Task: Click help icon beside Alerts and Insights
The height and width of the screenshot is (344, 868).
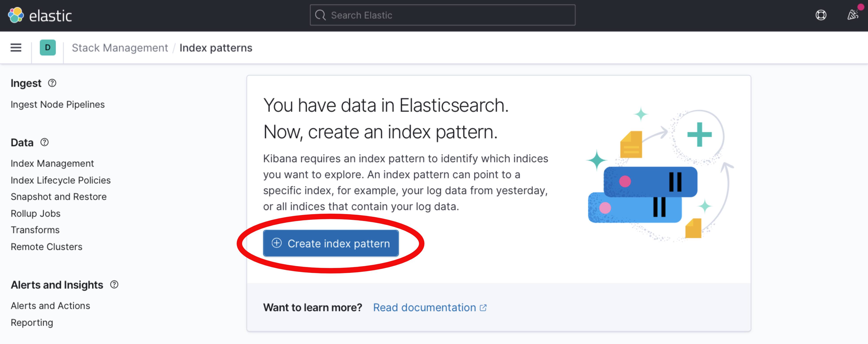Action: [114, 285]
